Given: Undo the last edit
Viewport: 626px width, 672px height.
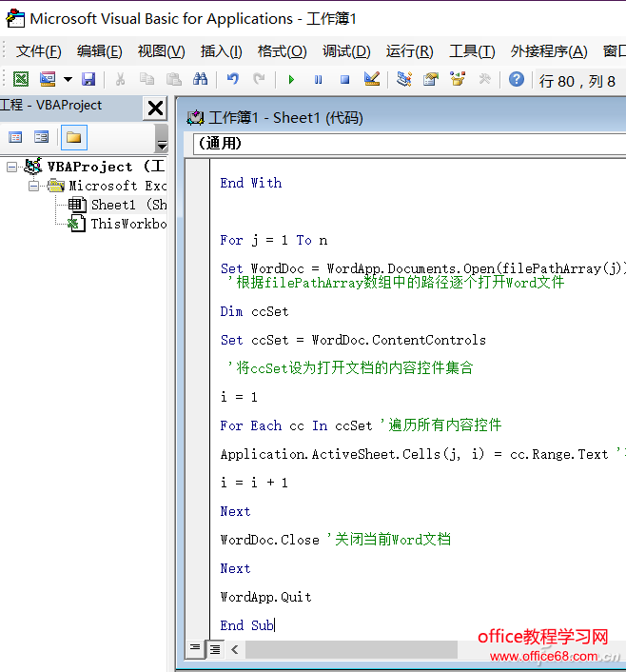Looking at the screenshot, I should [233, 79].
